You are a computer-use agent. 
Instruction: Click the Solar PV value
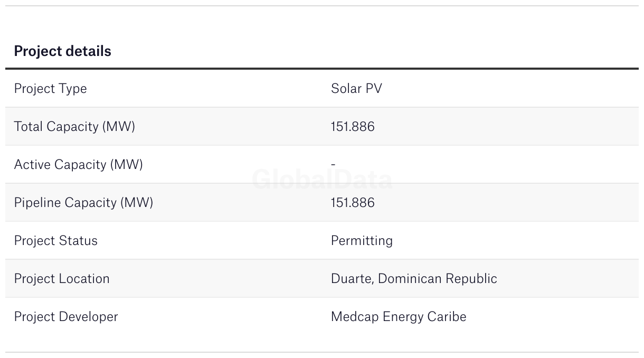tap(356, 88)
